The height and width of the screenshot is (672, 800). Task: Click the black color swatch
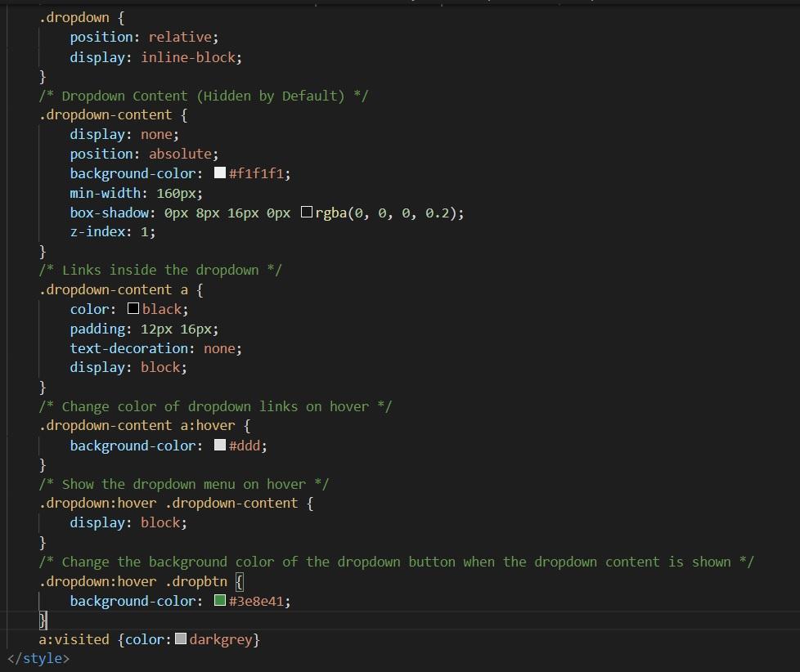pyautogui.click(x=133, y=308)
